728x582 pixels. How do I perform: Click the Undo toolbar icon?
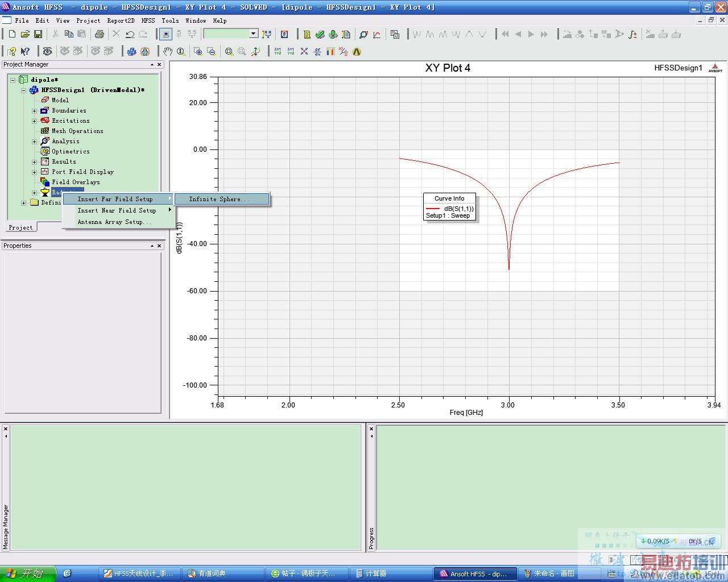(x=130, y=35)
